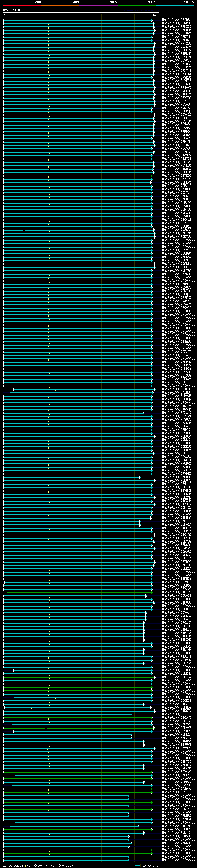Click label UniRef100_B5X8J7
Screen dimensions: 197x868
click(177, 413)
